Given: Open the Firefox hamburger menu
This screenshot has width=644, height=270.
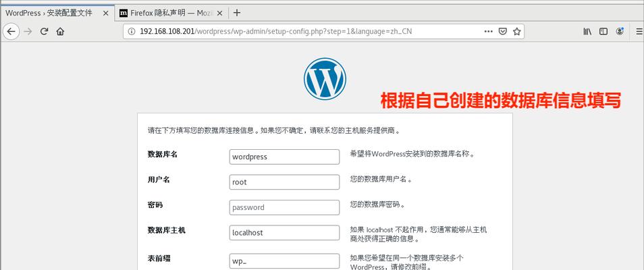Looking at the screenshot, I should coord(639,31).
